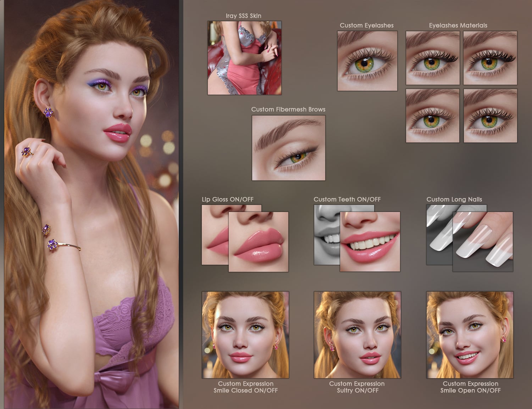Viewport: 532px width, 409px height.
Task: Click the 'Custom Fibermesh Brows' label
Action: point(288,110)
